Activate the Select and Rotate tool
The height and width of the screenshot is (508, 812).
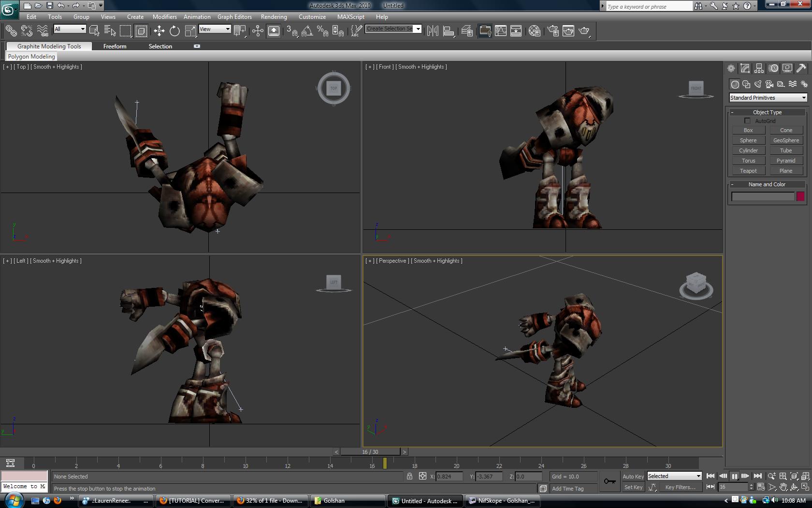pos(174,31)
